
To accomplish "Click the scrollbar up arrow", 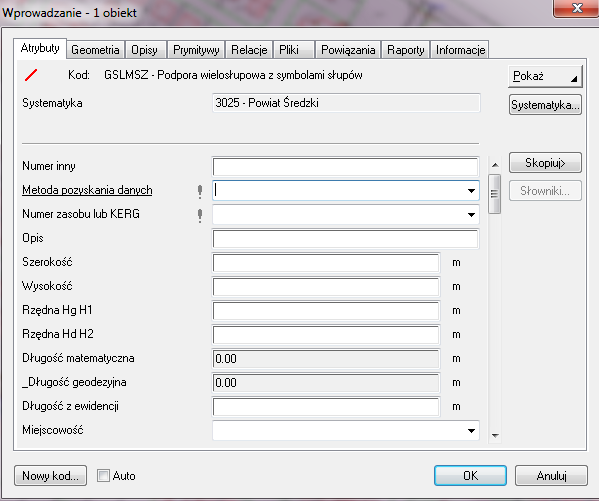I will 495,165.
